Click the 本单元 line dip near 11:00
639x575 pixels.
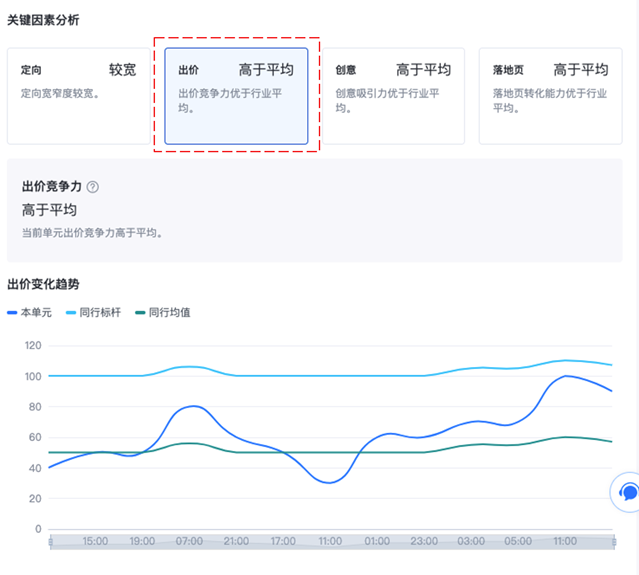tap(329, 482)
